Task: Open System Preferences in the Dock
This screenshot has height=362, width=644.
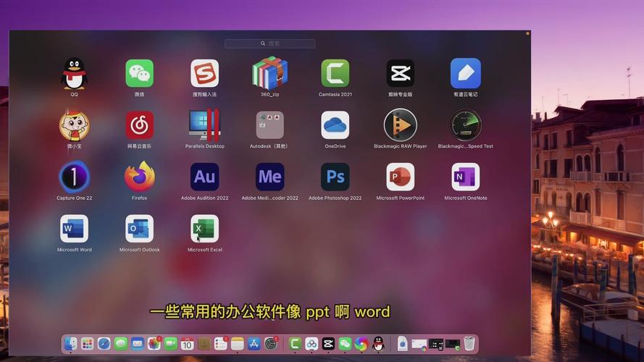Action: 271,344
